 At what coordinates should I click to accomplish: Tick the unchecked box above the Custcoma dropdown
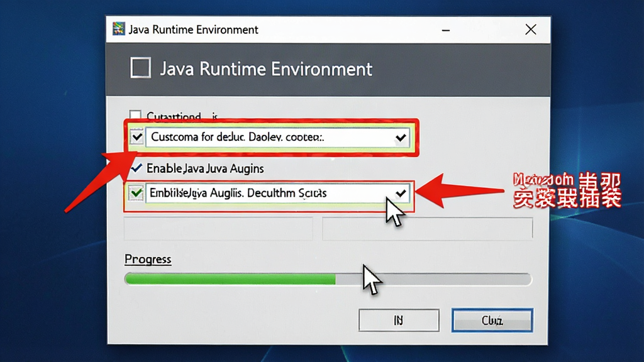135,116
